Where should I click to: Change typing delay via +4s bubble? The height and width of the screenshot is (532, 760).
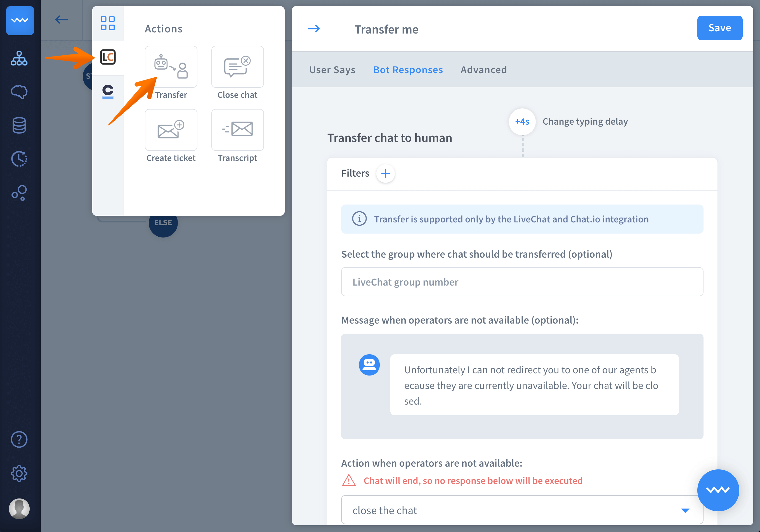pyautogui.click(x=522, y=122)
